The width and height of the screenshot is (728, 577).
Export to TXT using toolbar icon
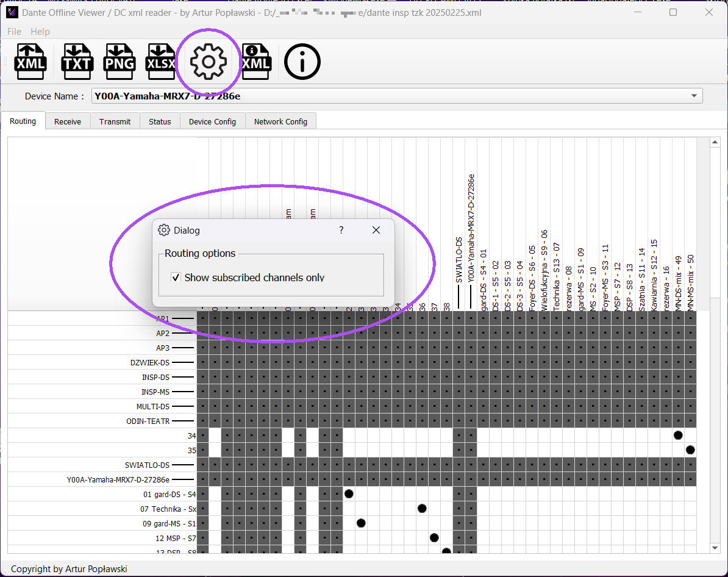(77, 62)
